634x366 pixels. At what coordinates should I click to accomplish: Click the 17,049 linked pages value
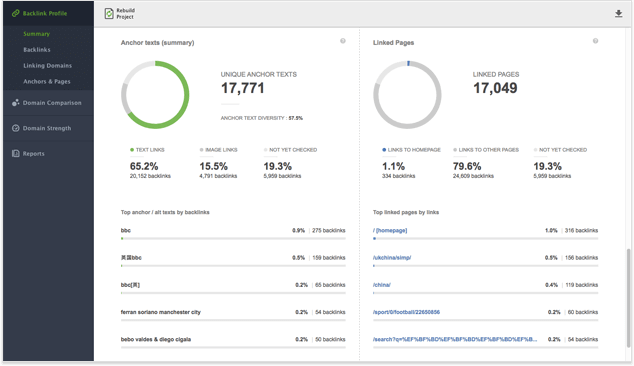click(x=495, y=88)
